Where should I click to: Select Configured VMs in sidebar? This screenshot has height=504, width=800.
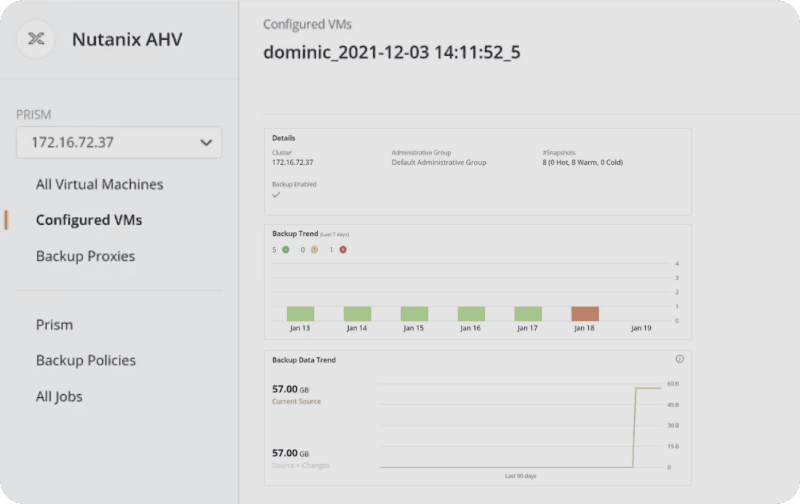pyautogui.click(x=85, y=220)
